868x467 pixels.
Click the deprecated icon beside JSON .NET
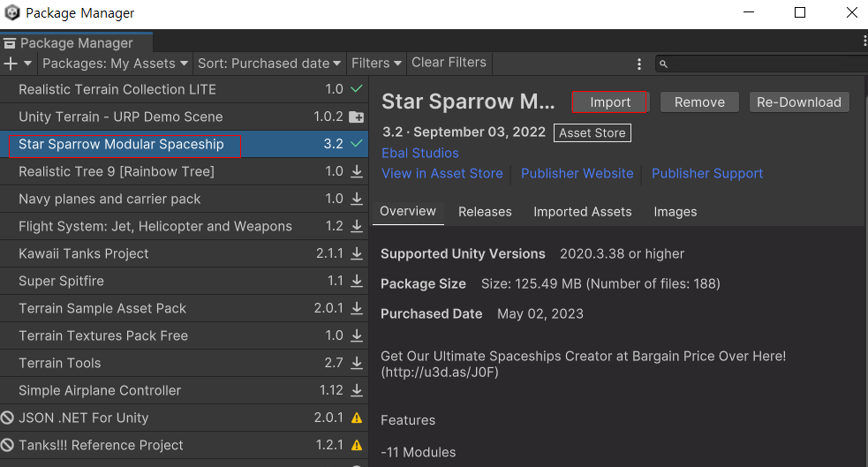(7, 418)
